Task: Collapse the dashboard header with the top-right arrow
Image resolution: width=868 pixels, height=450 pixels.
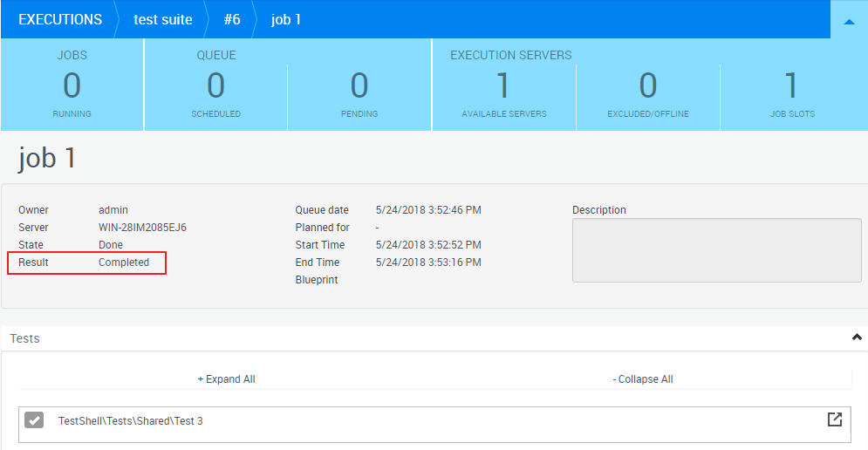Action: tap(849, 20)
